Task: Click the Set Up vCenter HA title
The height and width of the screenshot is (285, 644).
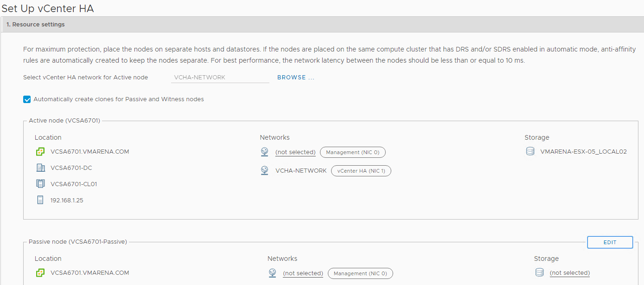Action: tap(48, 8)
